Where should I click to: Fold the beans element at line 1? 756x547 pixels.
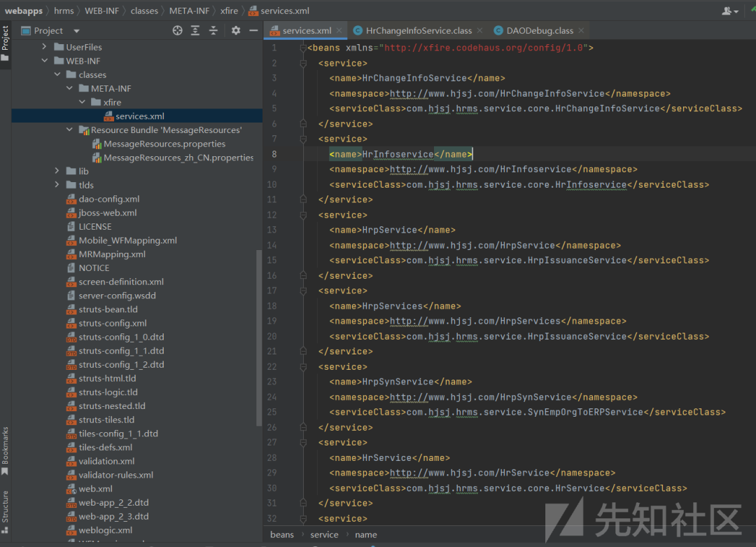(303, 48)
